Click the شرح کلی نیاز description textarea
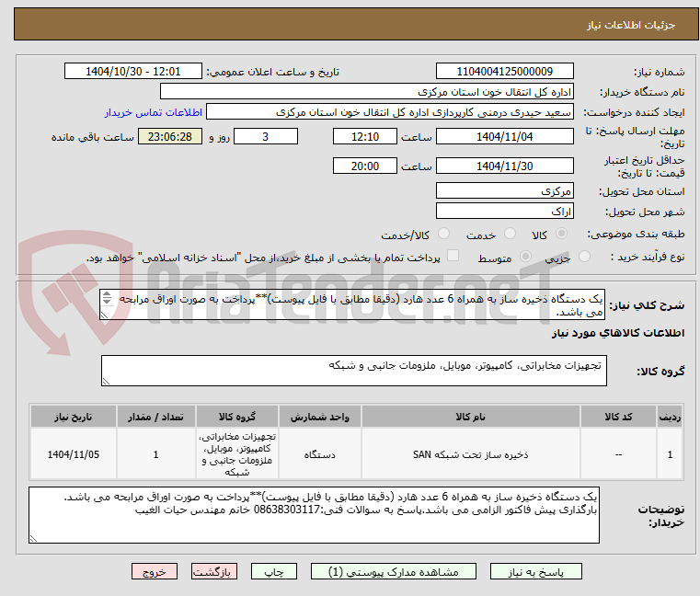 pos(352,304)
